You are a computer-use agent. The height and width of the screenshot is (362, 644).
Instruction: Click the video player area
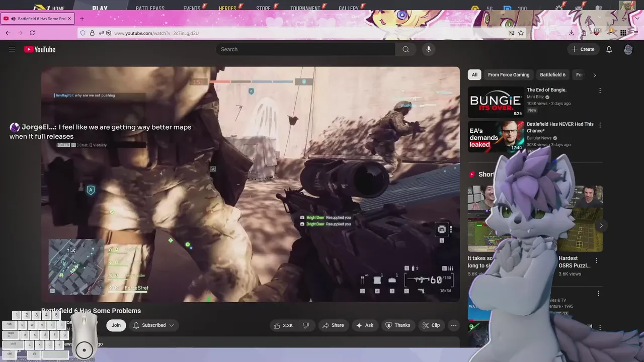pos(251,185)
